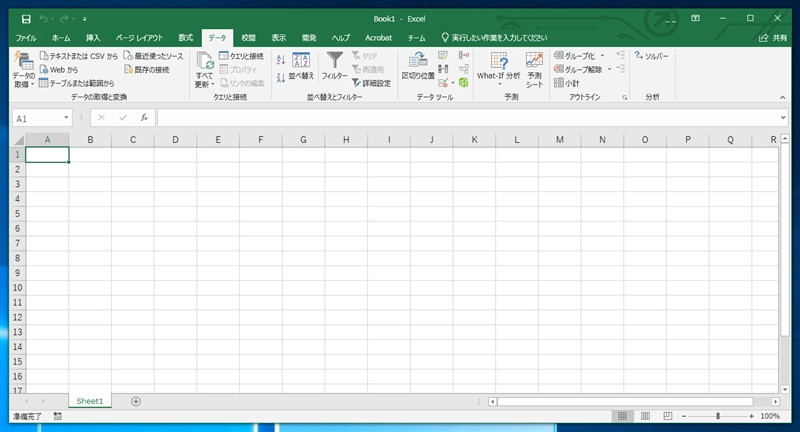800x432 pixels.
Task: Click the green Manage Data Model icon
Action: [x=463, y=83]
